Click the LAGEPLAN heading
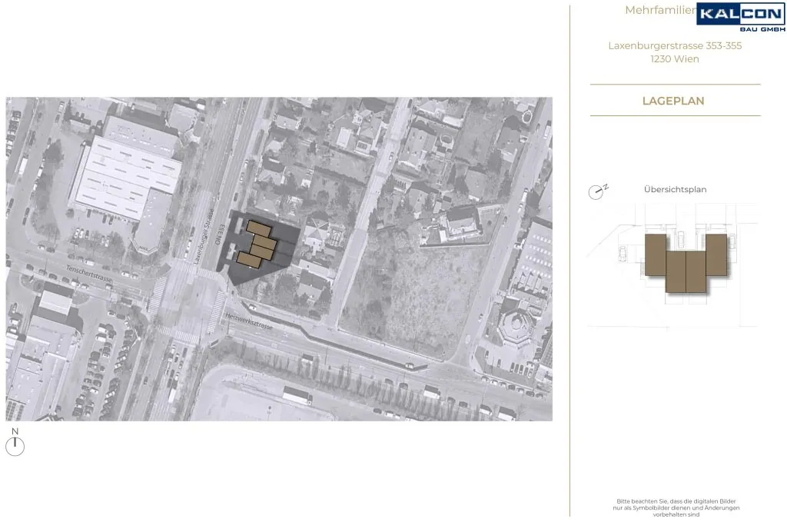This screenshot has height=532, width=787. point(673,101)
